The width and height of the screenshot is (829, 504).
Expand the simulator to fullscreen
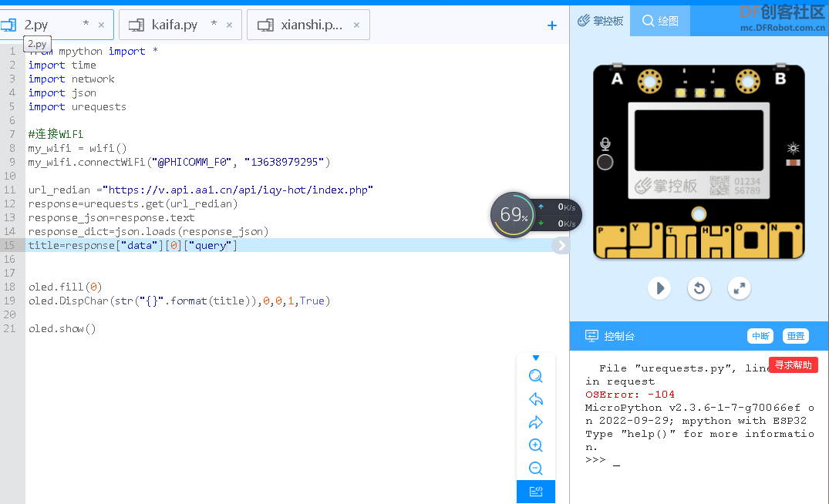[739, 288]
